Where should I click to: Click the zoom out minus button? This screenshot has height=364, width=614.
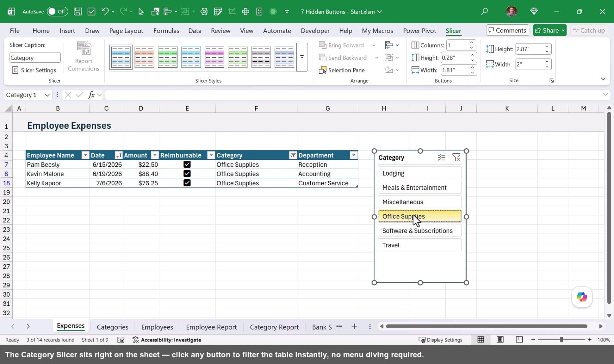coord(533,340)
